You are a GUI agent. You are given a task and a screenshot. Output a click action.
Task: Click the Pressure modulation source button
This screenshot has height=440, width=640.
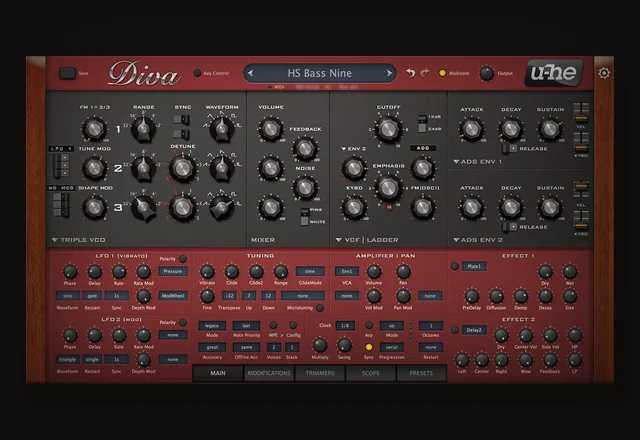pyautogui.click(x=173, y=271)
